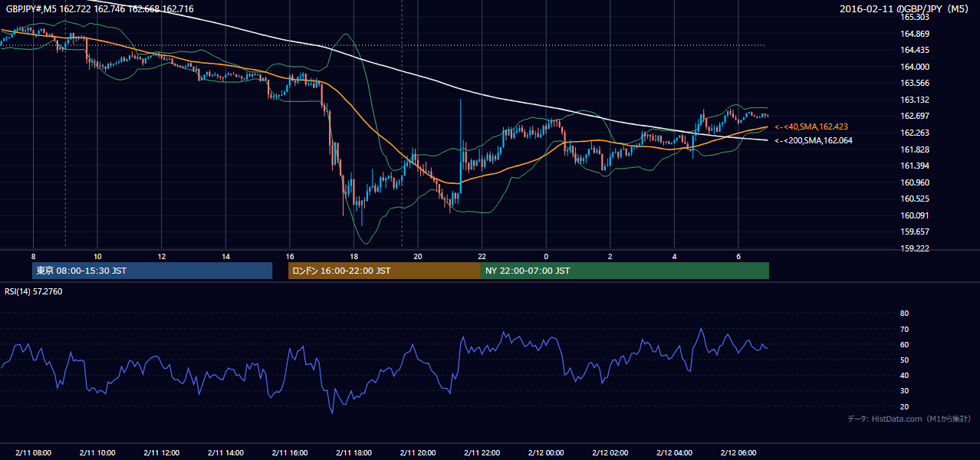Click the hour 2 tick on chart axis
980x460 pixels.
(610, 256)
